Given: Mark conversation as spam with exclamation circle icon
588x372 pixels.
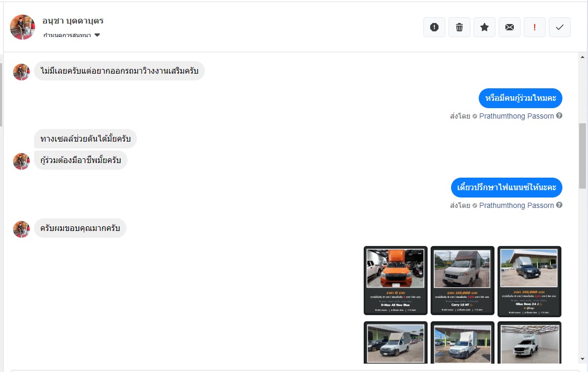Looking at the screenshot, I should click(x=434, y=27).
